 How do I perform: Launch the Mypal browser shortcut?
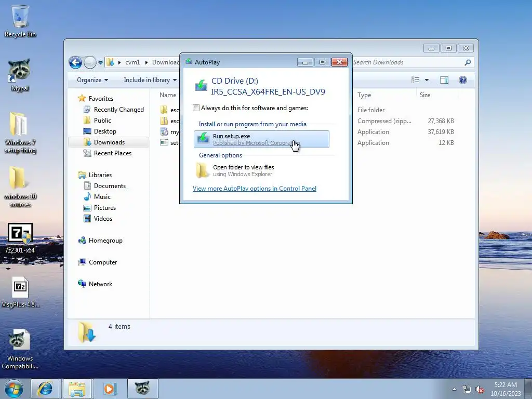(x=20, y=75)
